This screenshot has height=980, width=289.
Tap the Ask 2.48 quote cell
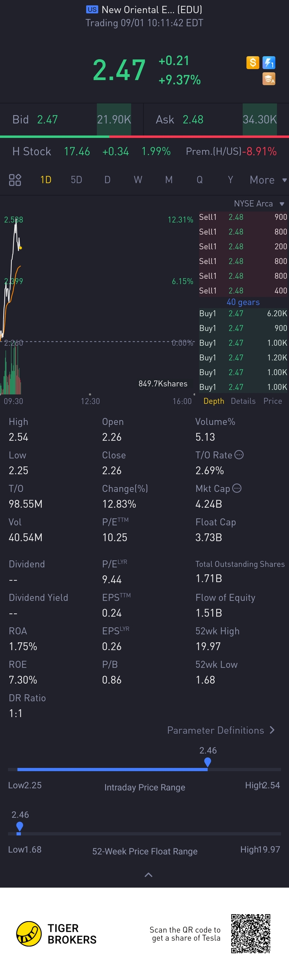point(216,119)
